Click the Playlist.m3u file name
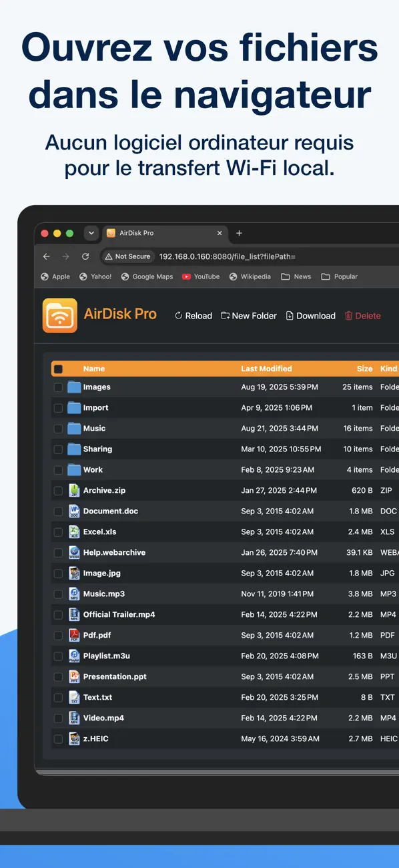Viewport: 399px width, 868px height. pyautogui.click(x=107, y=656)
